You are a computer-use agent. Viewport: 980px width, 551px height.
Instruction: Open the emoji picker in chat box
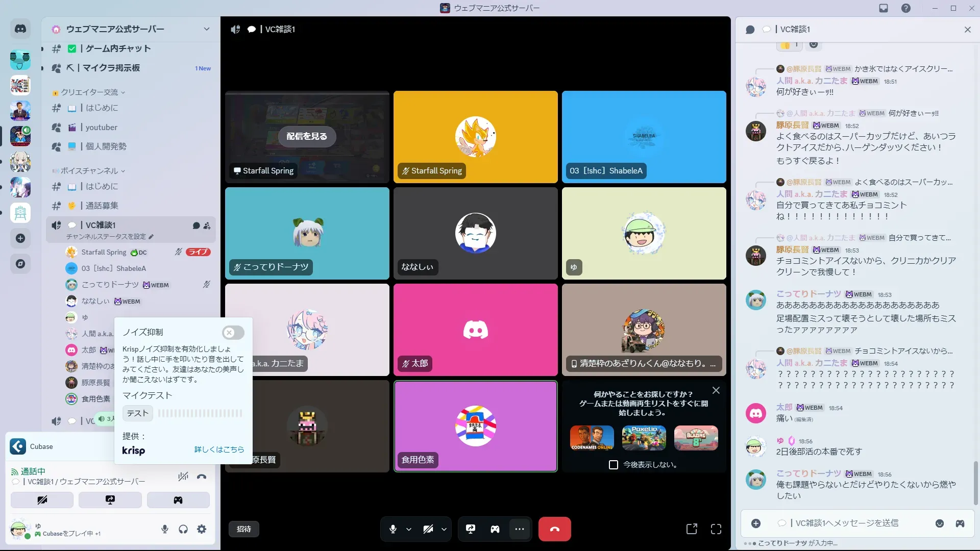939,523
